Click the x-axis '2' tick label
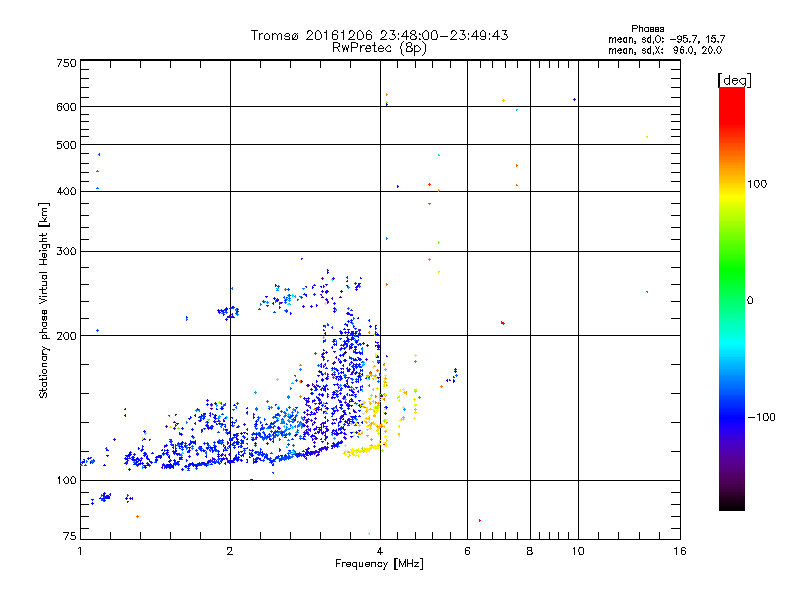This screenshot has height=600, width=800. coord(230,551)
